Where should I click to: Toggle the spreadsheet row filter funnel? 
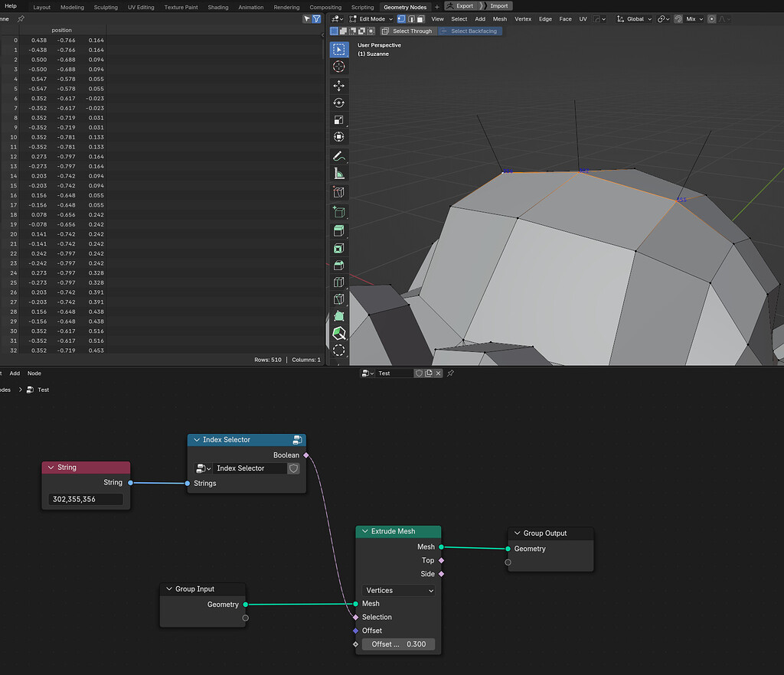point(316,19)
